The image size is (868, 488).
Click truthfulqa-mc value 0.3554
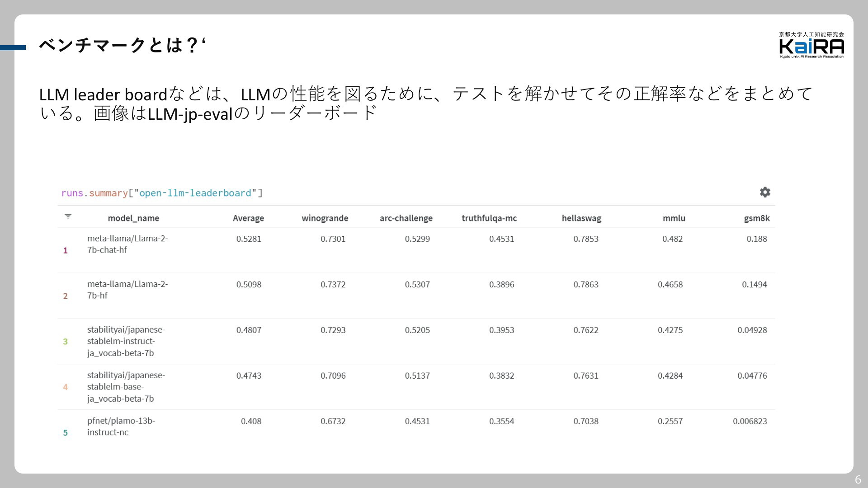(x=502, y=422)
